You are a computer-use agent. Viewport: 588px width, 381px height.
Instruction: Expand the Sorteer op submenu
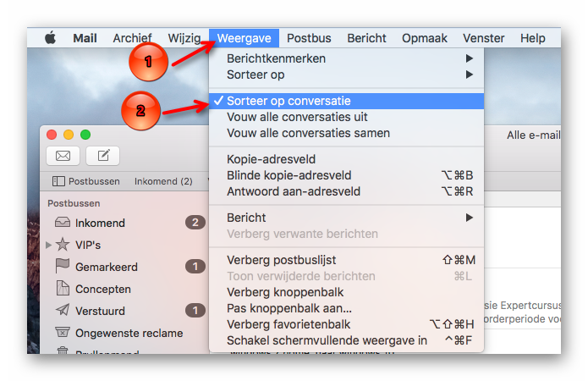click(x=347, y=75)
